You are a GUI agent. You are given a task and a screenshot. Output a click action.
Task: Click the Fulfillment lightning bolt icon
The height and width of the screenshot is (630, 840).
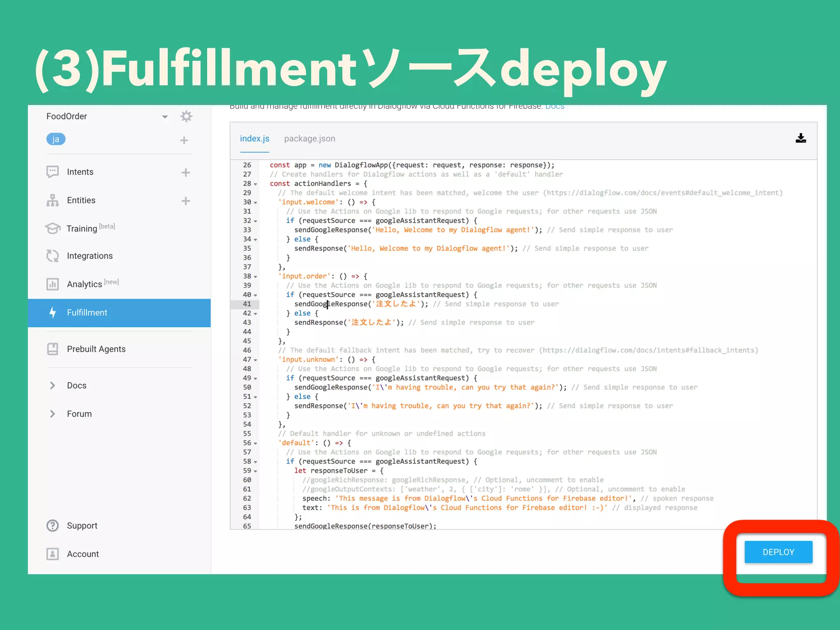point(52,313)
